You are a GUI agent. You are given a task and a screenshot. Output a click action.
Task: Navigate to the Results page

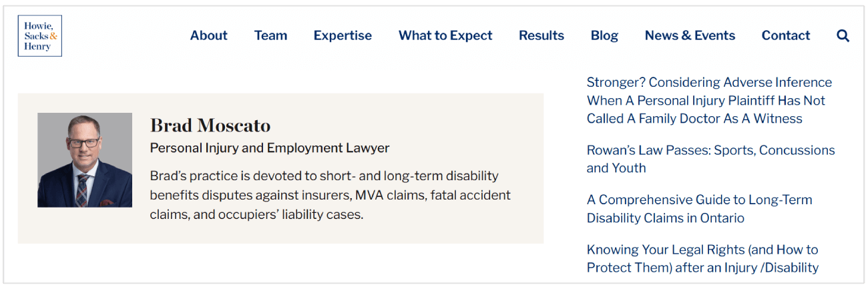[x=541, y=36]
